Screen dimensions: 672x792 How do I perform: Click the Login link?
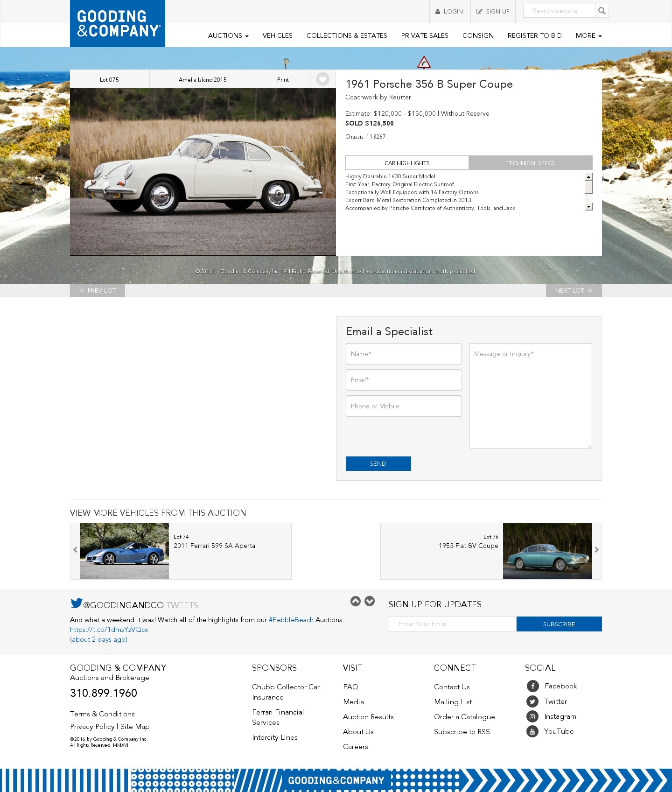[x=449, y=11]
